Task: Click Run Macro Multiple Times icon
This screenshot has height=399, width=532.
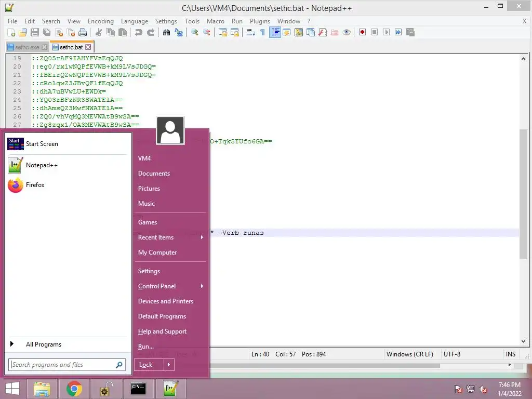Action: coord(398,32)
